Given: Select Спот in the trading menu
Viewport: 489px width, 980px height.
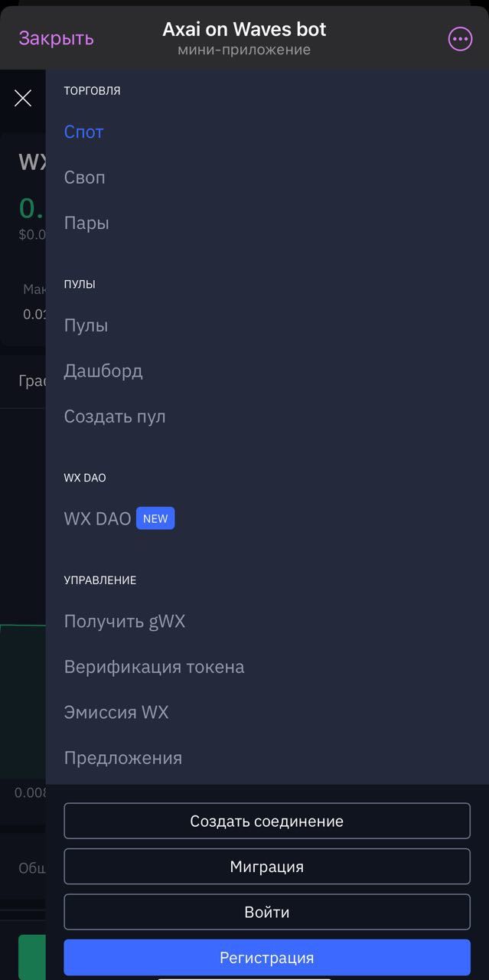Looking at the screenshot, I should [83, 132].
